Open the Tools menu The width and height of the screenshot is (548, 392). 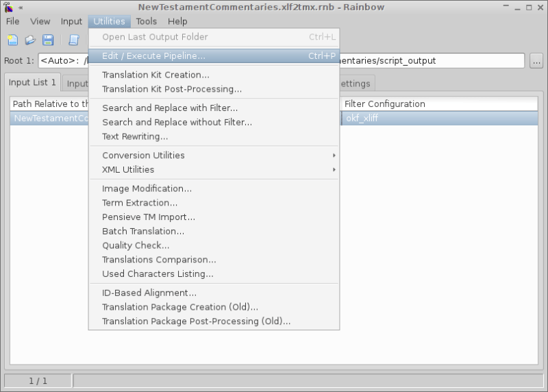click(147, 21)
